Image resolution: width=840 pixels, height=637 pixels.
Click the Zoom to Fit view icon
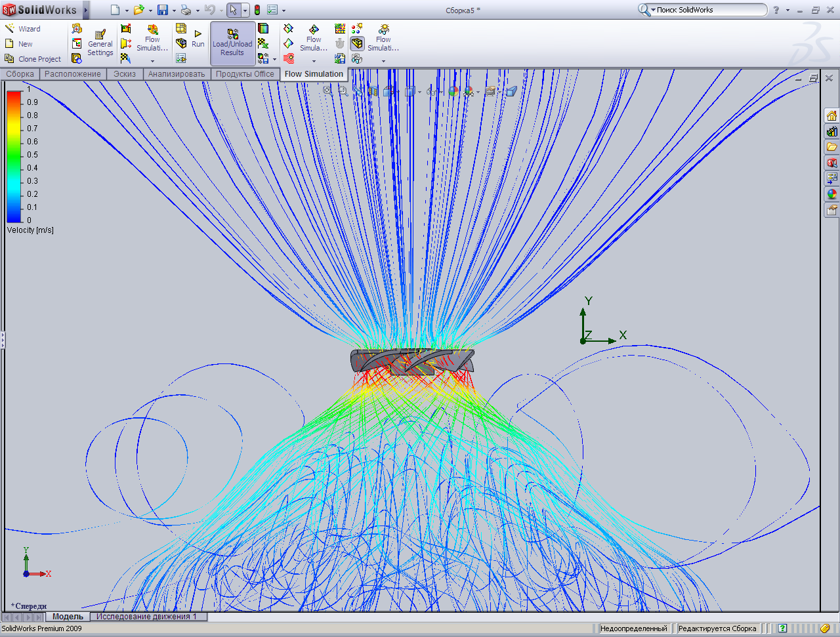pos(327,91)
